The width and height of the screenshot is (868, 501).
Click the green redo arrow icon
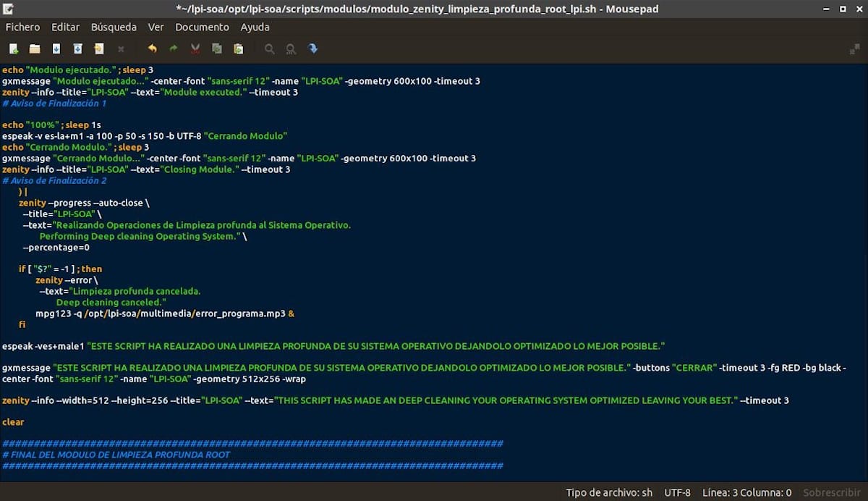pos(174,49)
